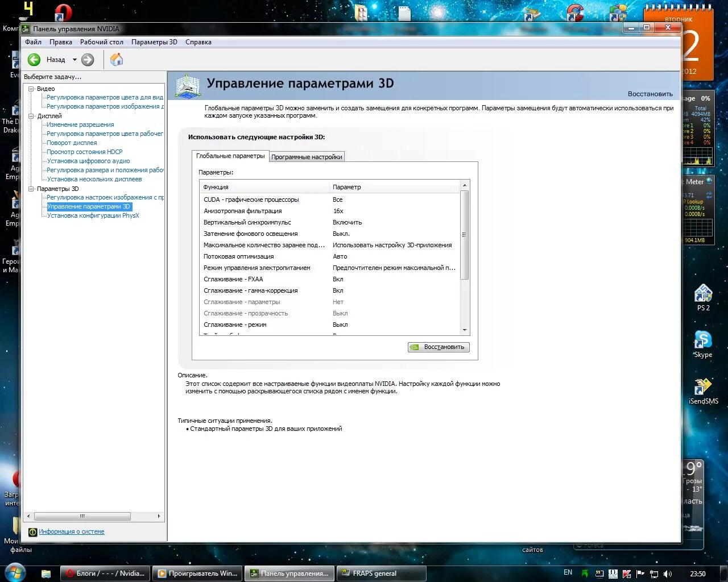Collapse the Параметры 3D tree node
The width and height of the screenshot is (728, 582).
31,189
